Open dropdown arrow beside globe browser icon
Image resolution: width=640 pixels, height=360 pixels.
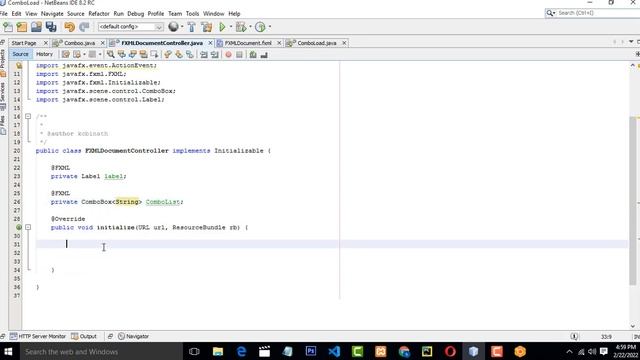pos(182,27)
